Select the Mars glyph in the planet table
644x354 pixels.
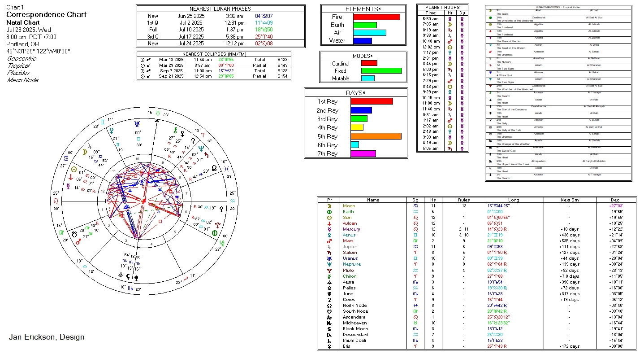(329, 241)
